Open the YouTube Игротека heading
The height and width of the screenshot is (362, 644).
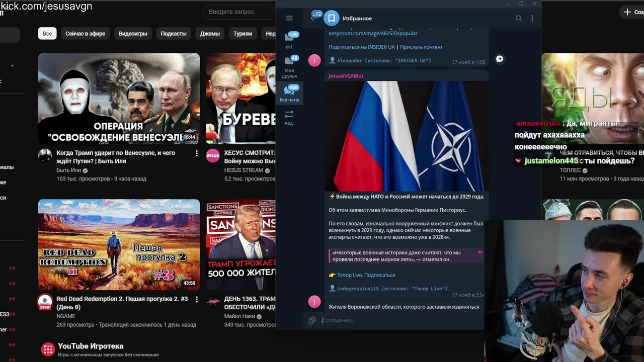[91, 346]
